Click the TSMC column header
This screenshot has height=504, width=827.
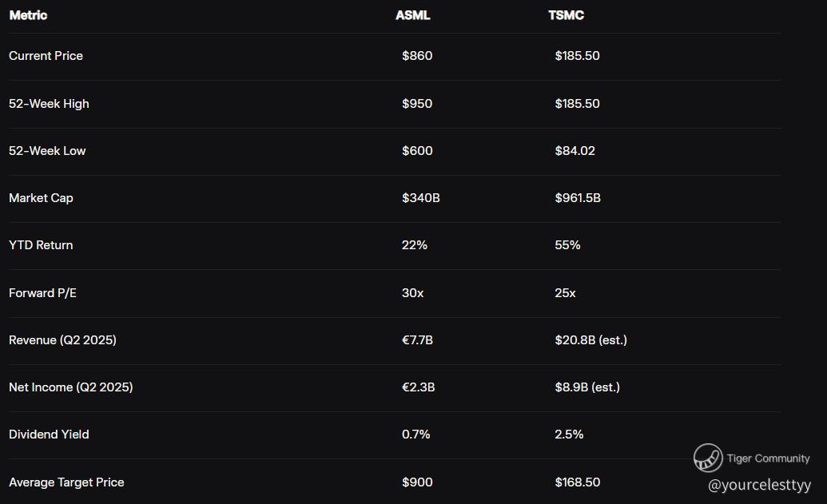point(566,15)
